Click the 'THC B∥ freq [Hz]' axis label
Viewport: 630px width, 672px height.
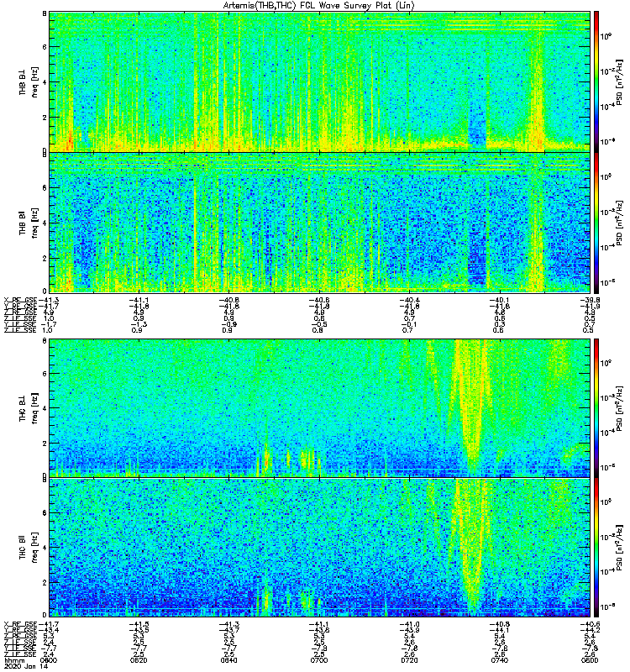tap(29, 547)
